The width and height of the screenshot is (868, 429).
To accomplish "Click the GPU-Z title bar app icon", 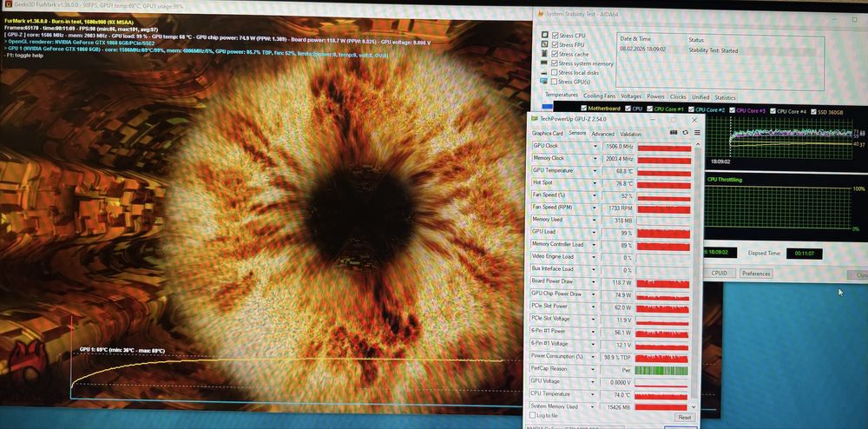I will pyautogui.click(x=534, y=118).
